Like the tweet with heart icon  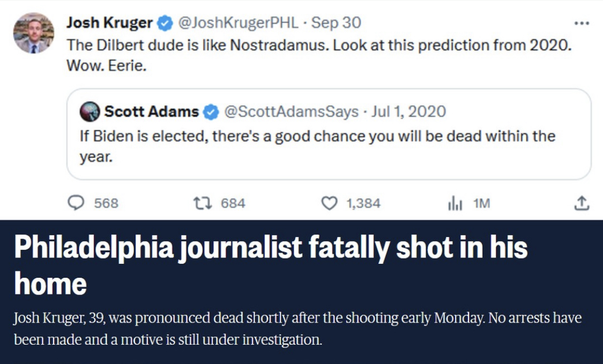pyautogui.click(x=329, y=203)
